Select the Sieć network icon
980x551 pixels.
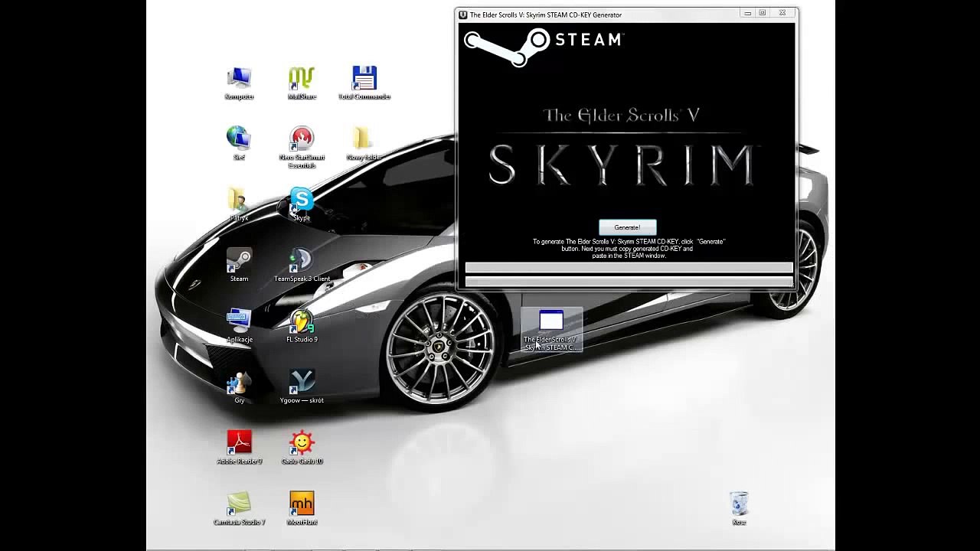(x=239, y=144)
